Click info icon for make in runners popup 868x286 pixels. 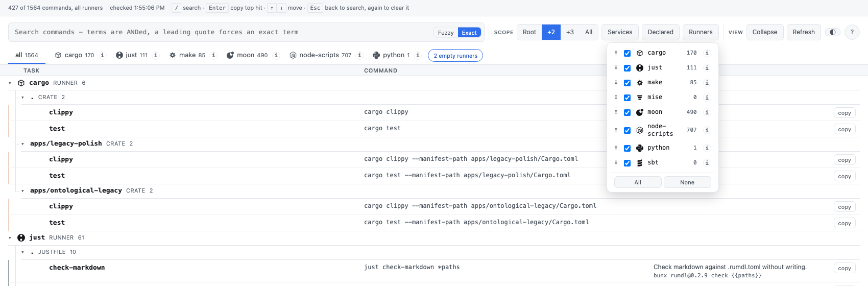tap(707, 83)
